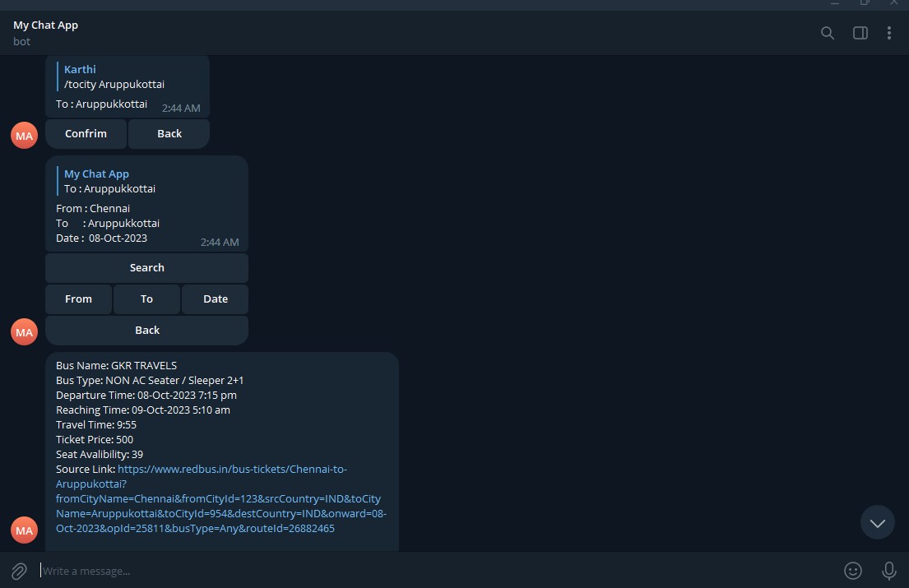The image size is (909, 588).
Task: Jump to latest messages via down arrow
Action: tap(877, 521)
